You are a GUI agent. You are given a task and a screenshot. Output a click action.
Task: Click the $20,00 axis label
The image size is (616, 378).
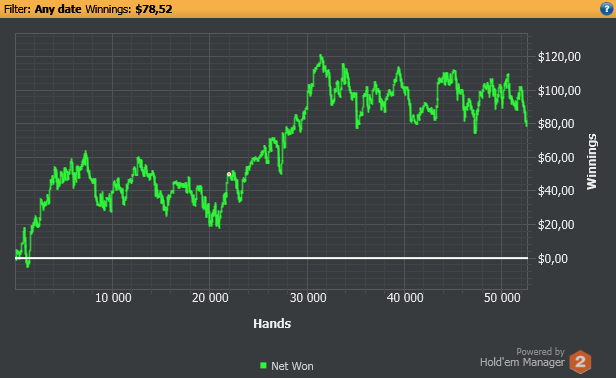556,225
